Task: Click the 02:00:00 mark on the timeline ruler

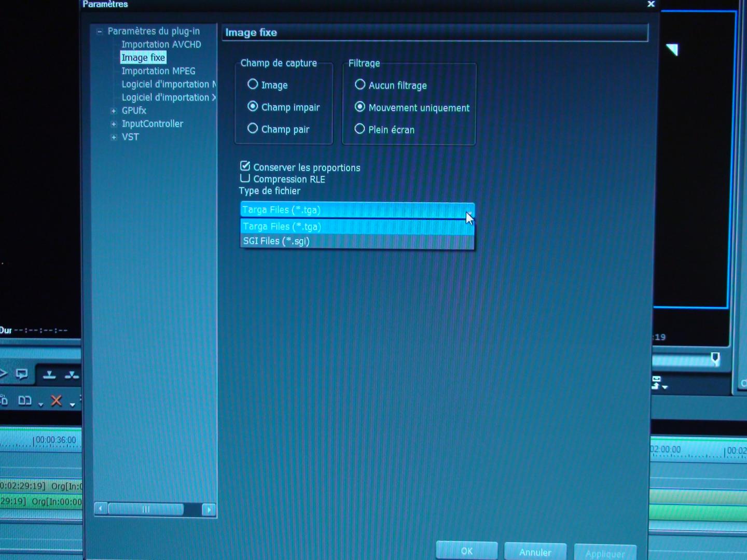Action: click(666, 449)
